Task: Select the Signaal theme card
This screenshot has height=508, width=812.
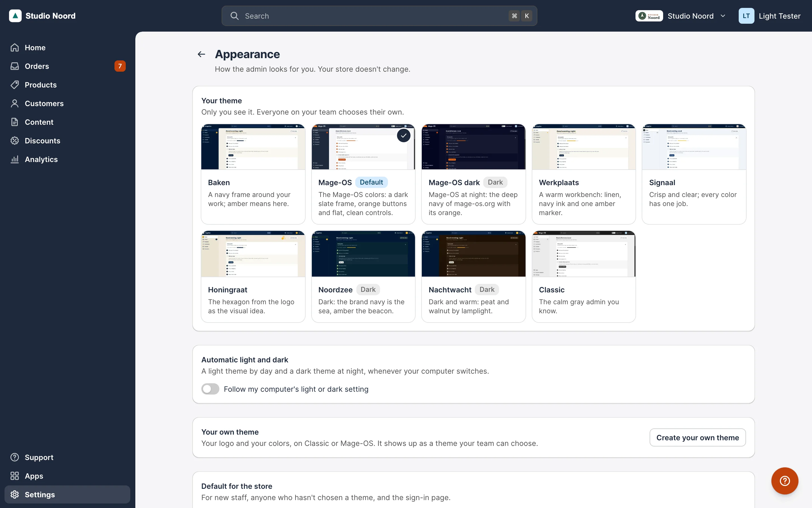Action: (x=694, y=174)
